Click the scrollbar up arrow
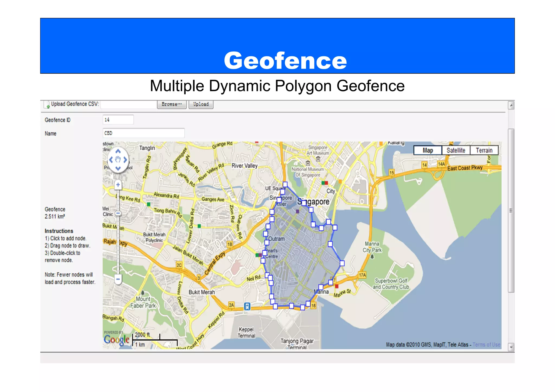This screenshot has width=555, height=392. [x=511, y=105]
